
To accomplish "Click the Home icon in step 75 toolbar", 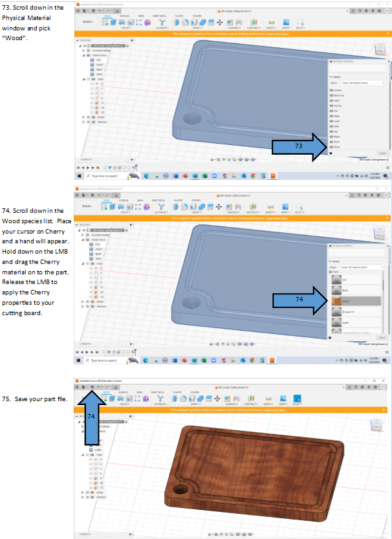I will 116,387.
